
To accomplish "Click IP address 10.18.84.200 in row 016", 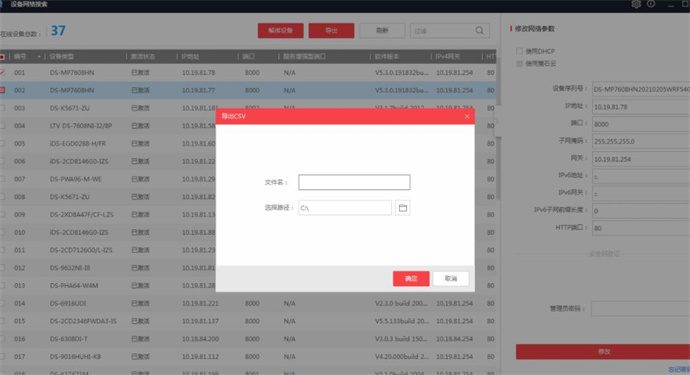I will point(200,339).
